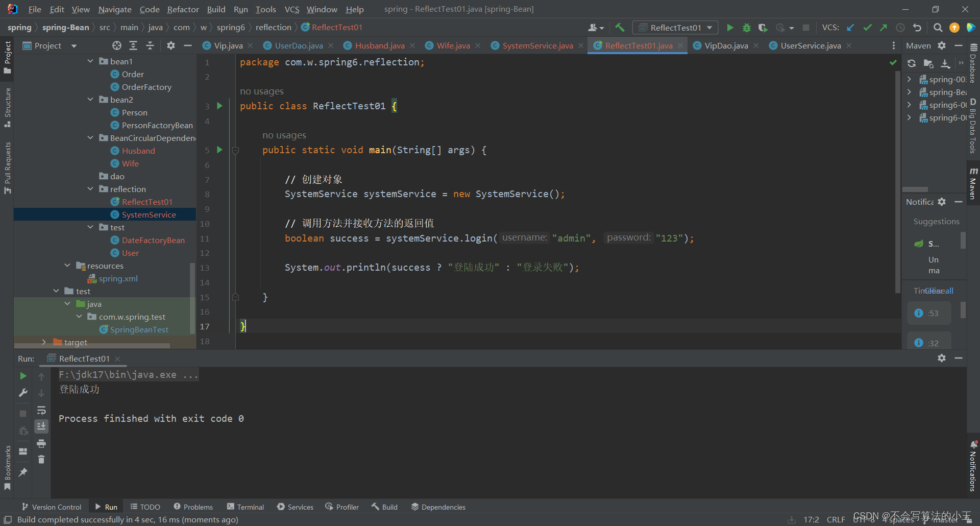Open the Profiler tool window
The width and height of the screenshot is (980, 526).
342,507
